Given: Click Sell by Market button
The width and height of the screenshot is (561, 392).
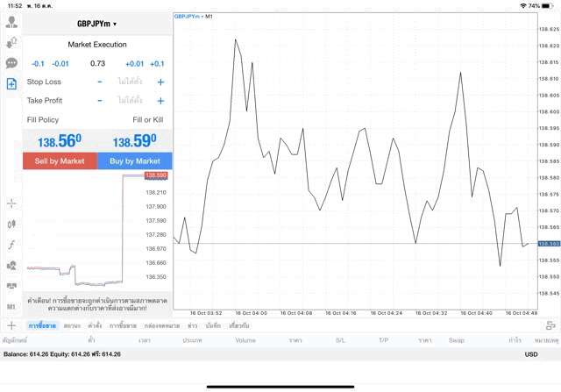Looking at the screenshot, I should pos(60,161).
